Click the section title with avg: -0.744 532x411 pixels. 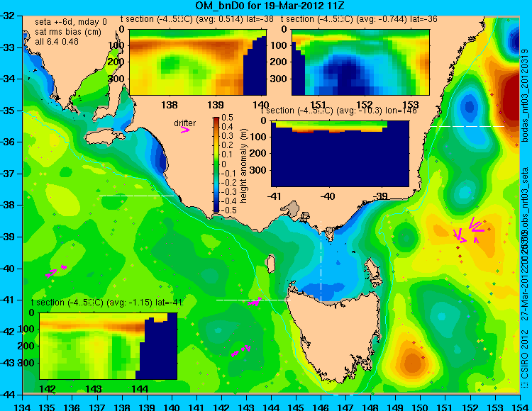tap(359, 19)
